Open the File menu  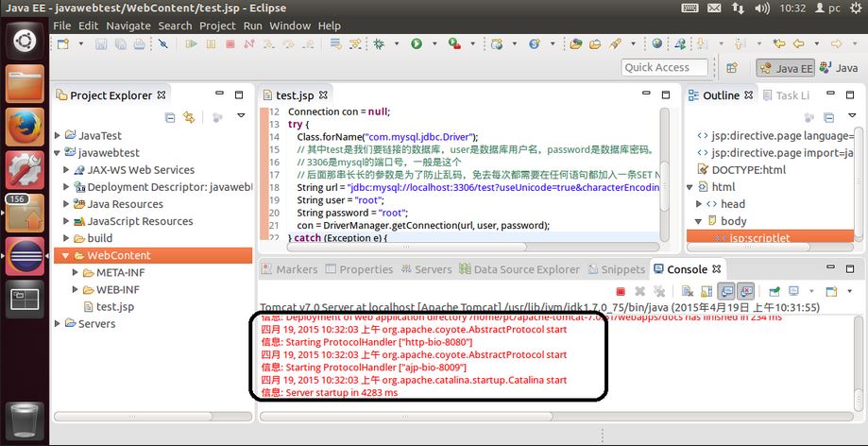62,26
